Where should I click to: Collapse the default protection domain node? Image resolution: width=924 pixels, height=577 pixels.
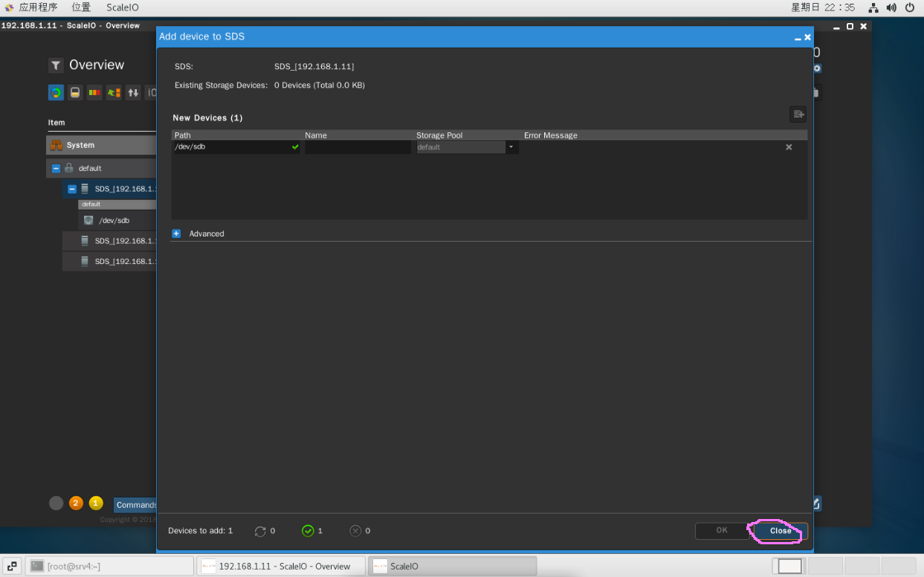click(x=56, y=169)
